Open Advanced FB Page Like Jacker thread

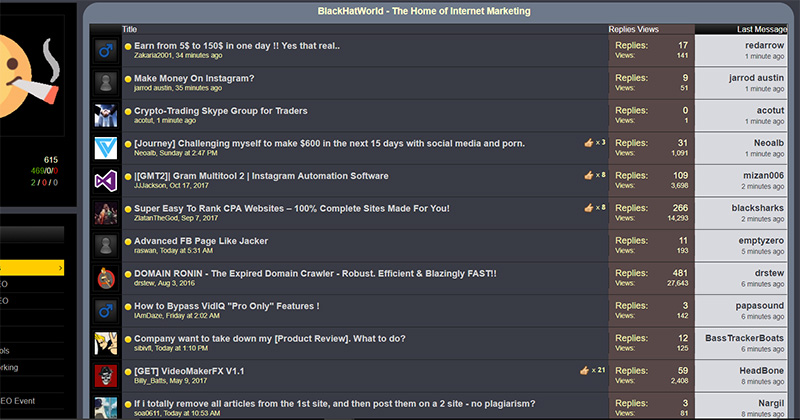[x=201, y=241]
